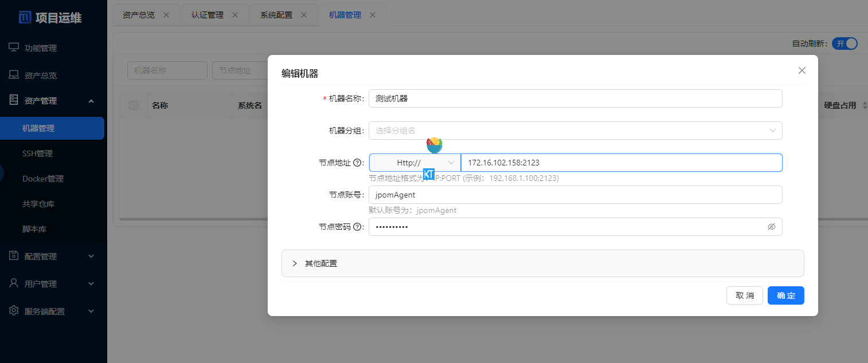Screen dimensions: 868x363
Task: Toggle password visibility eye icon
Action: (x=771, y=227)
